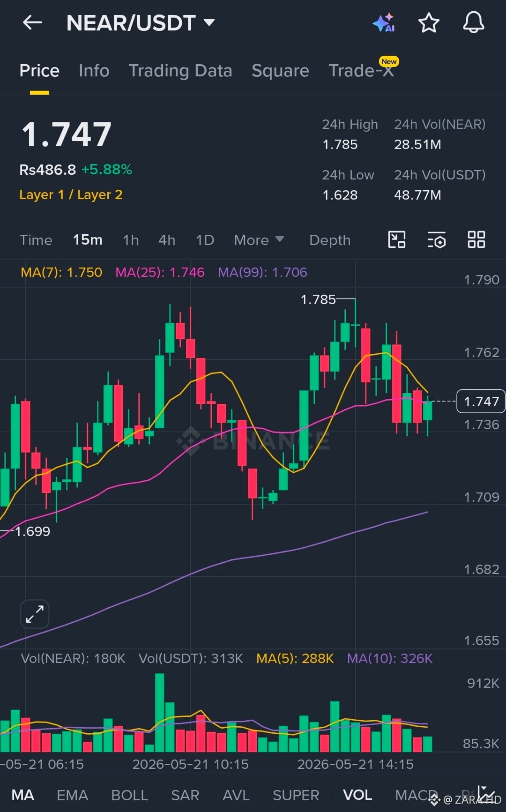506x812 pixels.
Task: Tap the volume MA(5): 288K legend
Action: coord(295,658)
